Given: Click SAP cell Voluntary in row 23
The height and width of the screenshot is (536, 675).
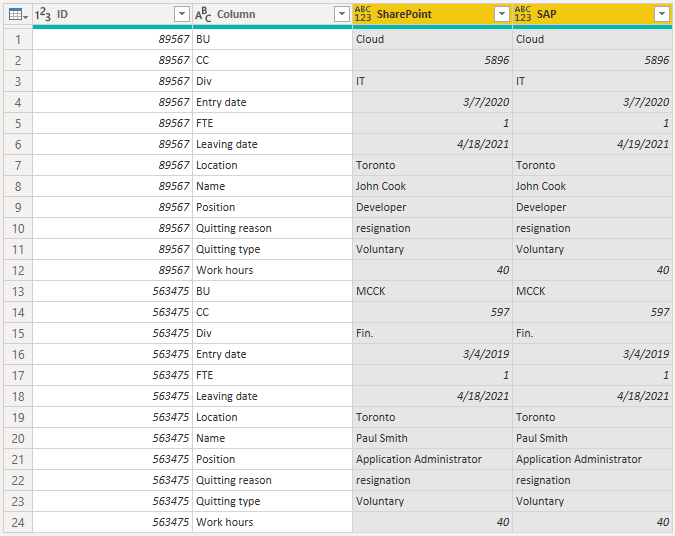Looking at the screenshot, I should 592,501.
